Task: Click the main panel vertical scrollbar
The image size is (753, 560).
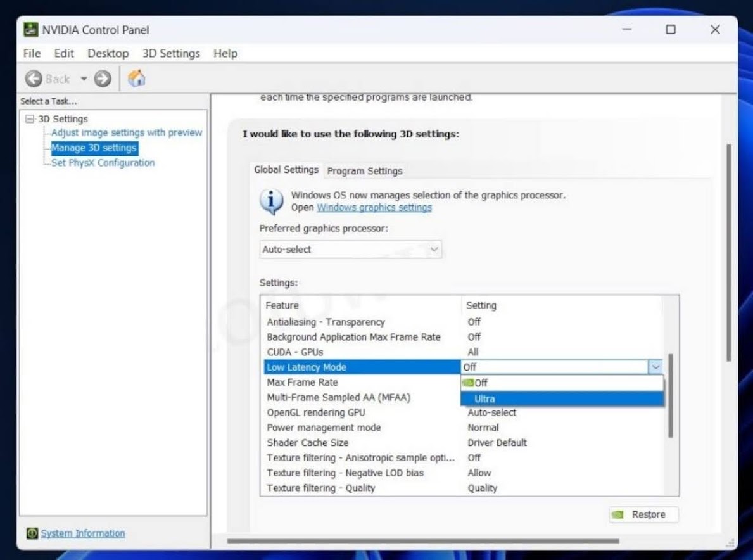Action: (x=728, y=253)
